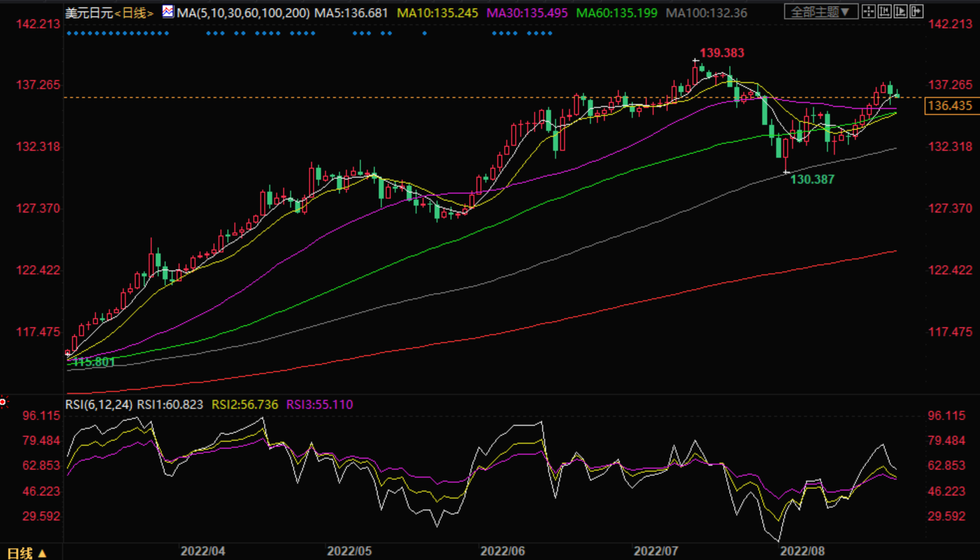Click the jump-to-start range icon

click(885, 11)
